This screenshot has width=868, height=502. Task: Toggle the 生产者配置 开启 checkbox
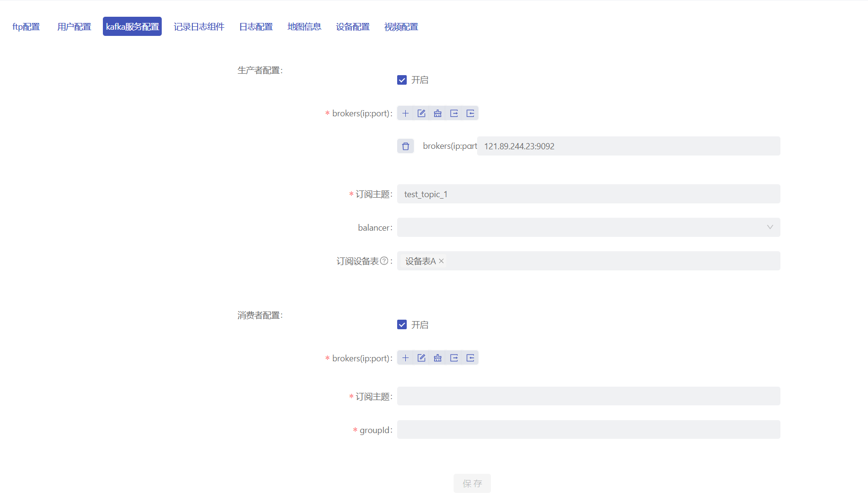402,80
